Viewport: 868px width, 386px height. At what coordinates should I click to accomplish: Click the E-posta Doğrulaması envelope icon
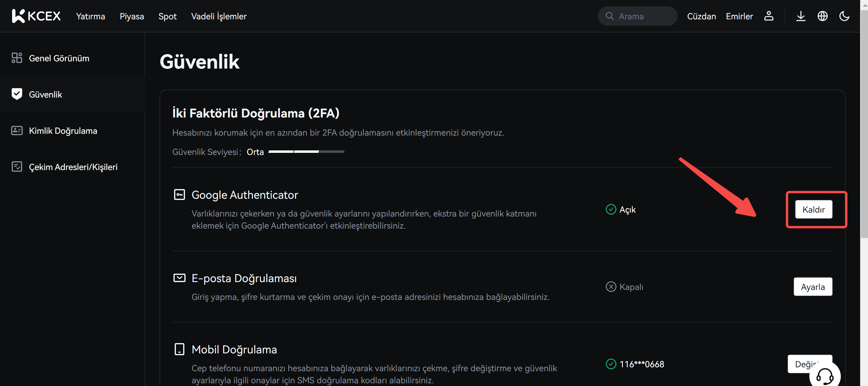pyautogui.click(x=179, y=278)
